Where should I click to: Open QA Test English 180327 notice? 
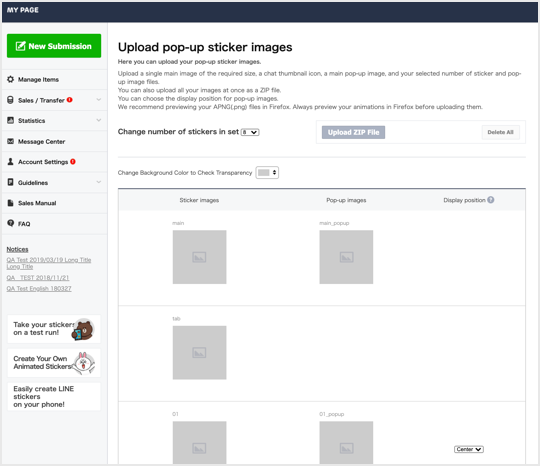point(39,289)
